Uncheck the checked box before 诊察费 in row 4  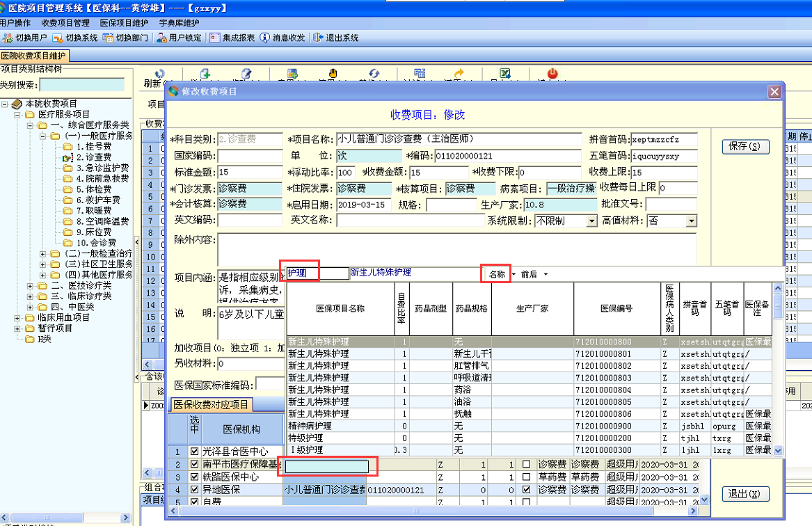pos(526,489)
